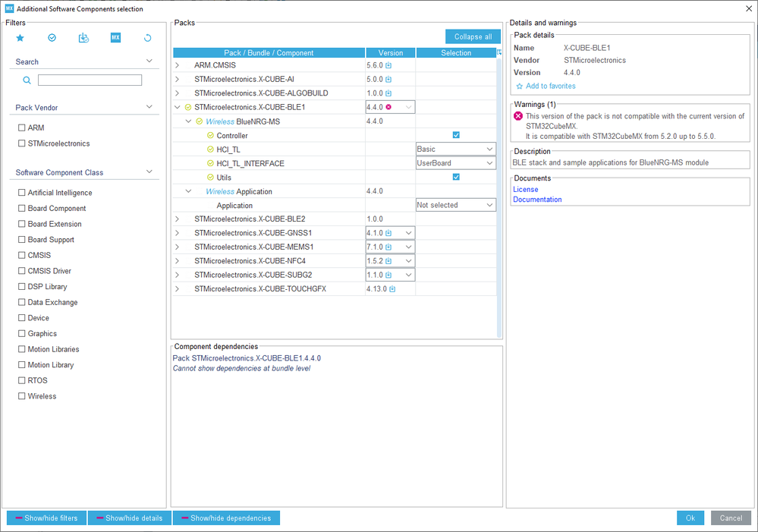Collapse the STMicroelectronics.X-CUBE-BLE1 pack
The height and width of the screenshot is (532, 758).
(177, 107)
